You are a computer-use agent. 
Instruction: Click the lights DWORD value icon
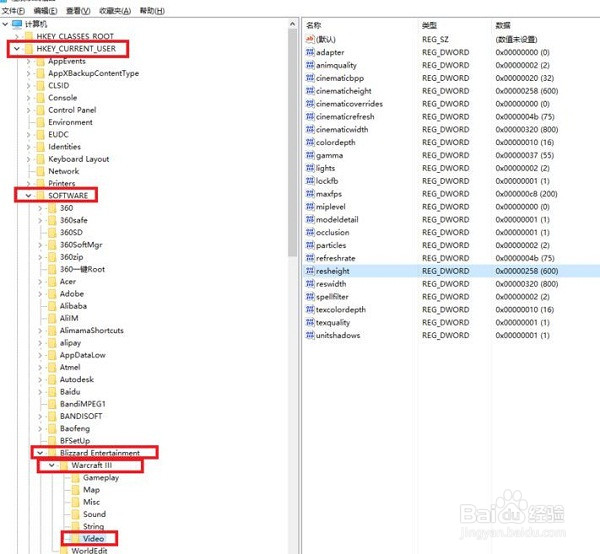310,168
